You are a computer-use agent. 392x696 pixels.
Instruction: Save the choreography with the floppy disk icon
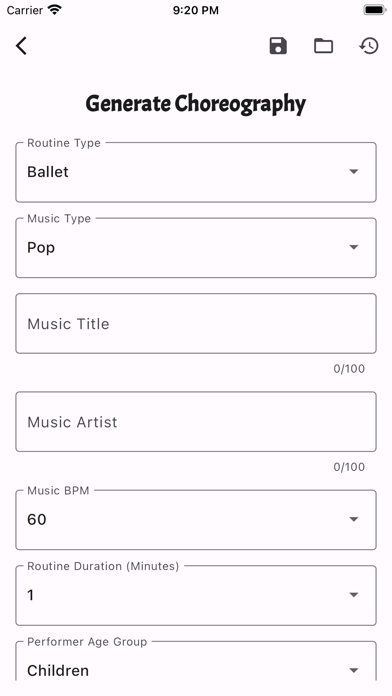point(278,46)
